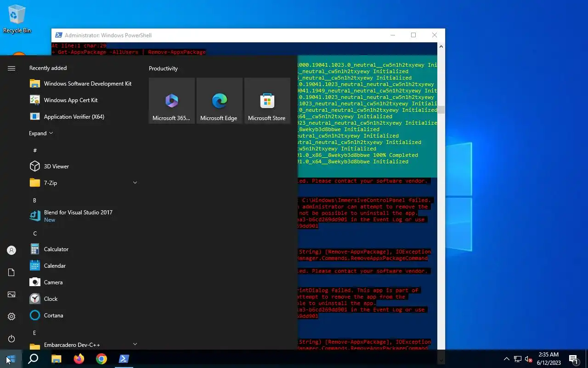Viewport: 588px width, 368px height.
Task: Open network status tray icon
Action: [518, 359]
